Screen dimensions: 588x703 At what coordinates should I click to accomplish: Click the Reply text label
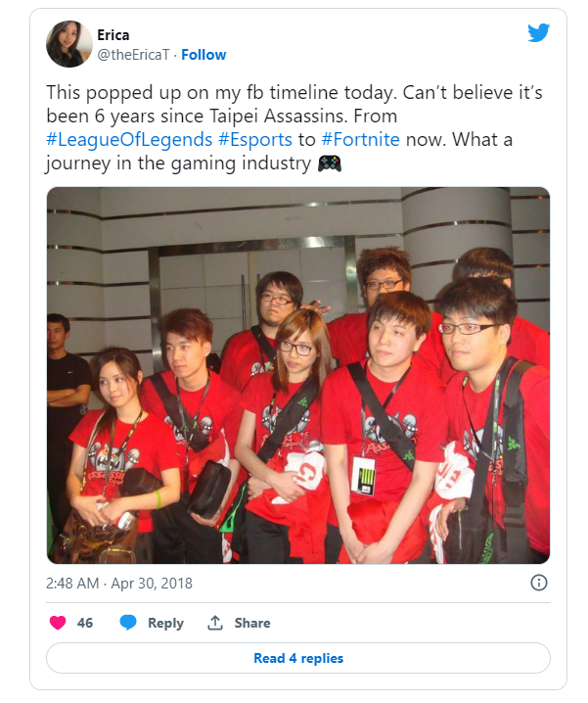tap(165, 623)
